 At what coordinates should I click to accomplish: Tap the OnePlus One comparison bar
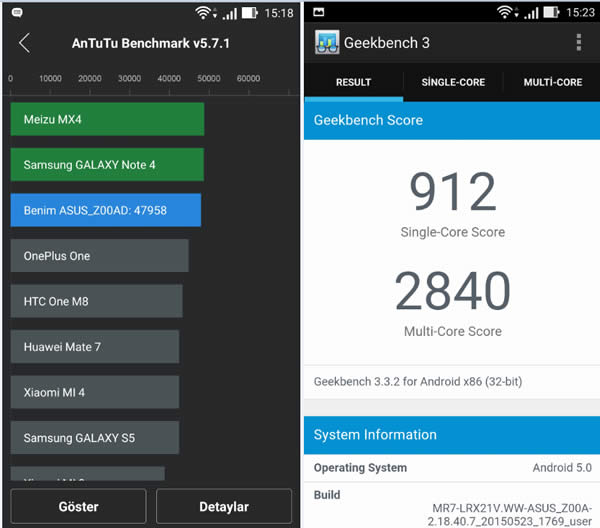(x=99, y=256)
